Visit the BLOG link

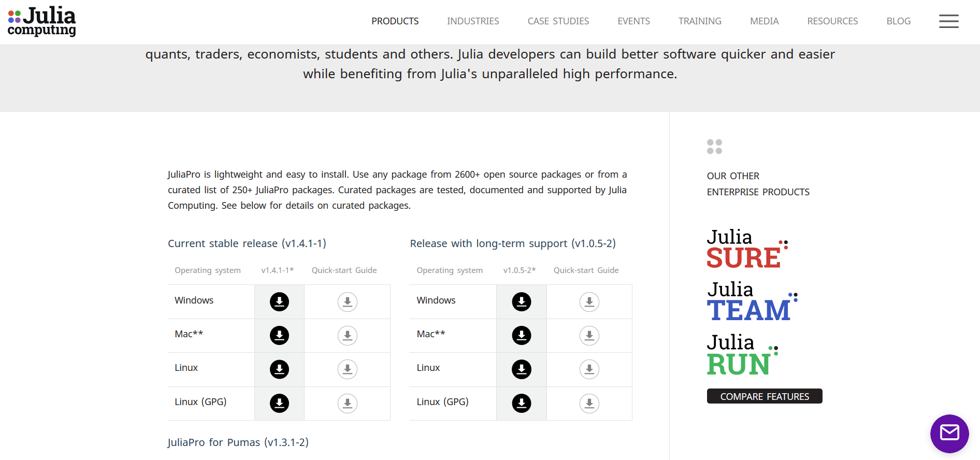click(x=899, y=21)
